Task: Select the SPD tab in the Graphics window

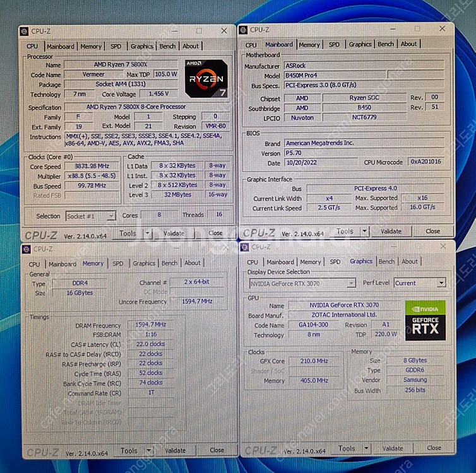Action: pyautogui.click(x=335, y=262)
